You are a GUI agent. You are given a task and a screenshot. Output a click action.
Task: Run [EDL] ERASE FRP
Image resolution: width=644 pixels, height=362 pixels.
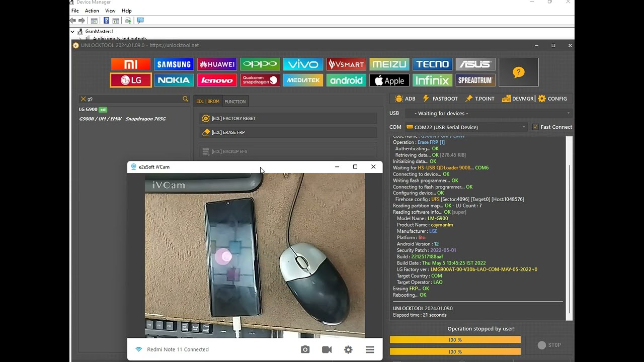tap(288, 132)
